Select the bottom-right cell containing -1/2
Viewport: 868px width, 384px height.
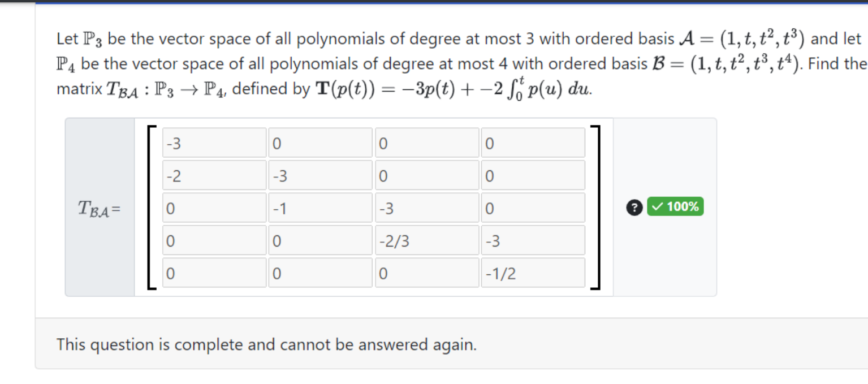coord(532,273)
